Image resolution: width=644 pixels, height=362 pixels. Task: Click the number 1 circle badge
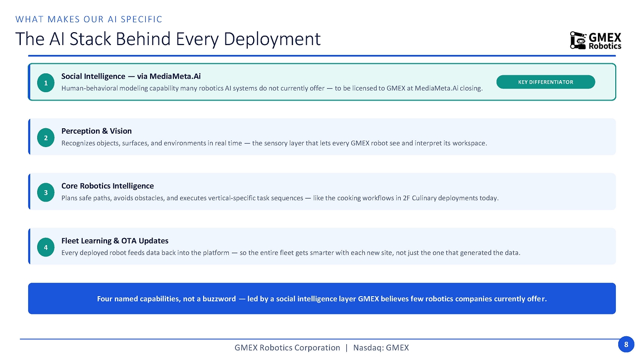pyautogui.click(x=46, y=83)
